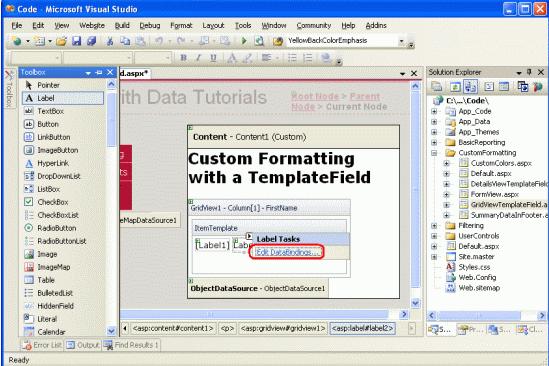Toggle Italic formatting button
The height and width of the screenshot is (366, 549).
(x=199, y=58)
